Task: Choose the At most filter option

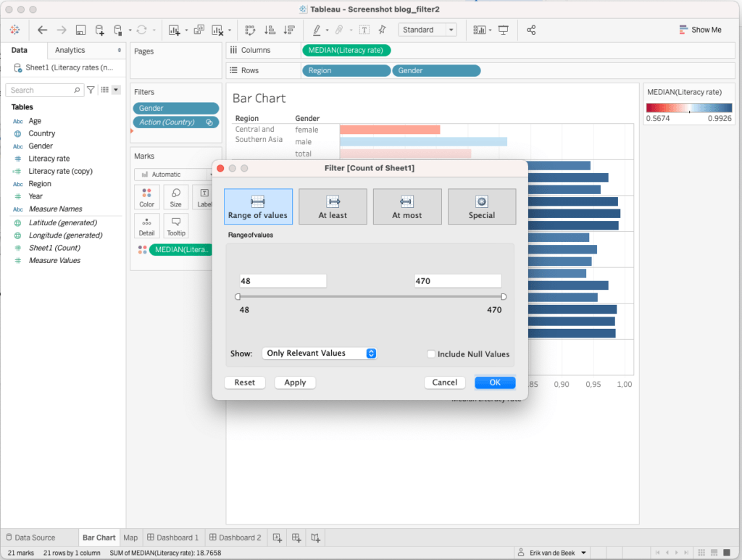Action: click(x=407, y=206)
